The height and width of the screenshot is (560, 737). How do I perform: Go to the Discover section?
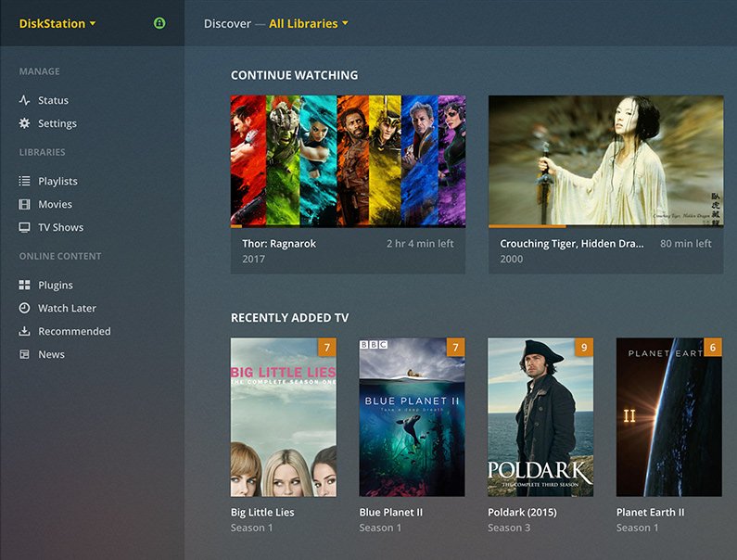point(227,23)
